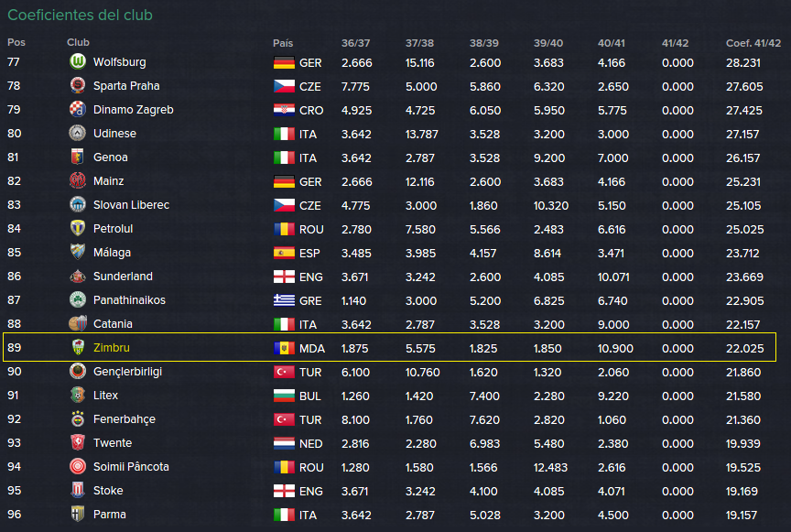Sort by the 40/41 season column header

pos(611,43)
